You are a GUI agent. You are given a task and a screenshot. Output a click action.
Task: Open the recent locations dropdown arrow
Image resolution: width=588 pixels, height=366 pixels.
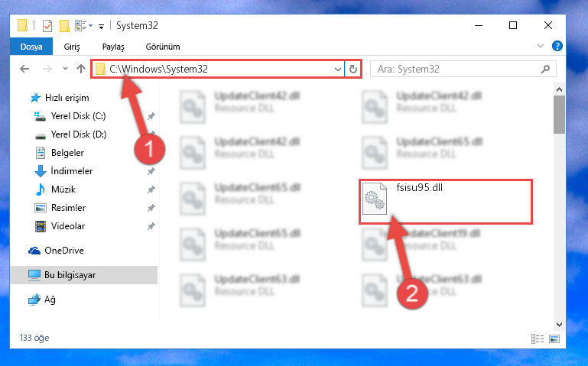pyautogui.click(x=65, y=69)
